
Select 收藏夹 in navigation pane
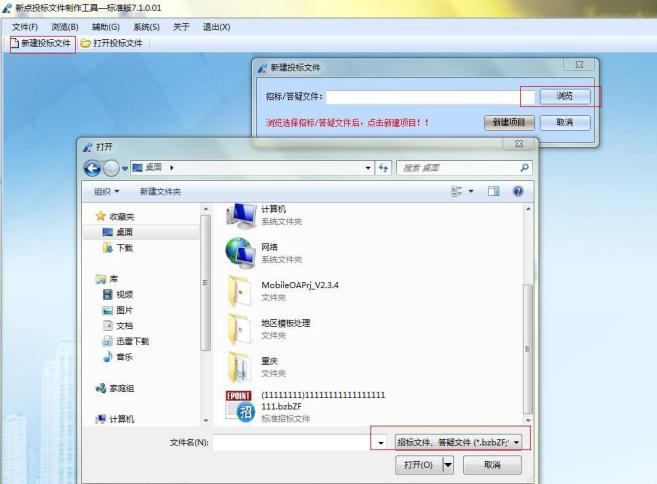(115, 217)
